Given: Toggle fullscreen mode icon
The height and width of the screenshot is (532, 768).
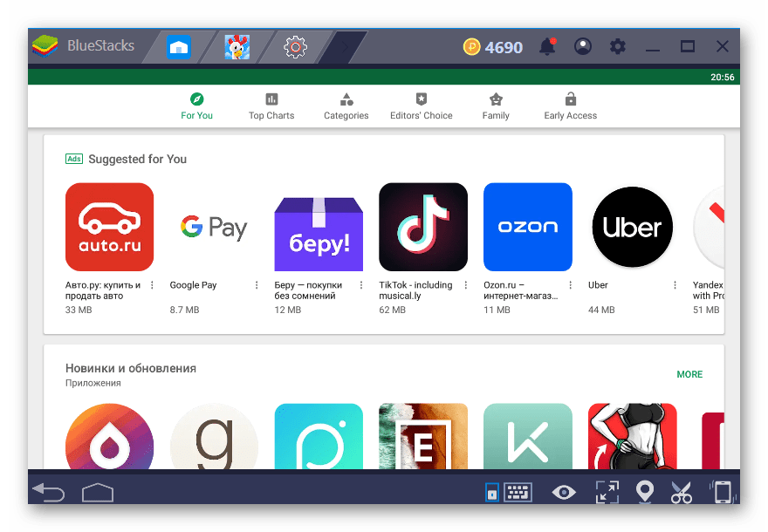Looking at the screenshot, I should click(x=607, y=493).
